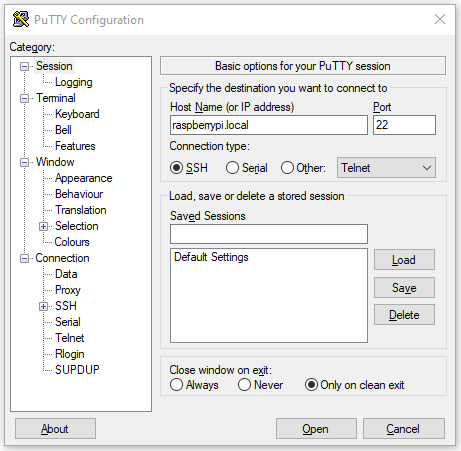Image resolution: width=461 pixels, height=451 pixels.
Task: Open the Translation settings category
Action: [81, 210]
